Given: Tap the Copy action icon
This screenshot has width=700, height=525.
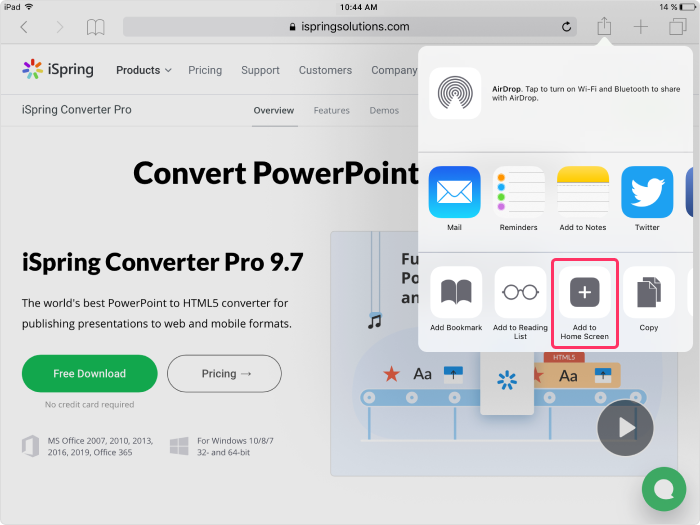Looking at the screenshot, I should [x=649, y=292].
